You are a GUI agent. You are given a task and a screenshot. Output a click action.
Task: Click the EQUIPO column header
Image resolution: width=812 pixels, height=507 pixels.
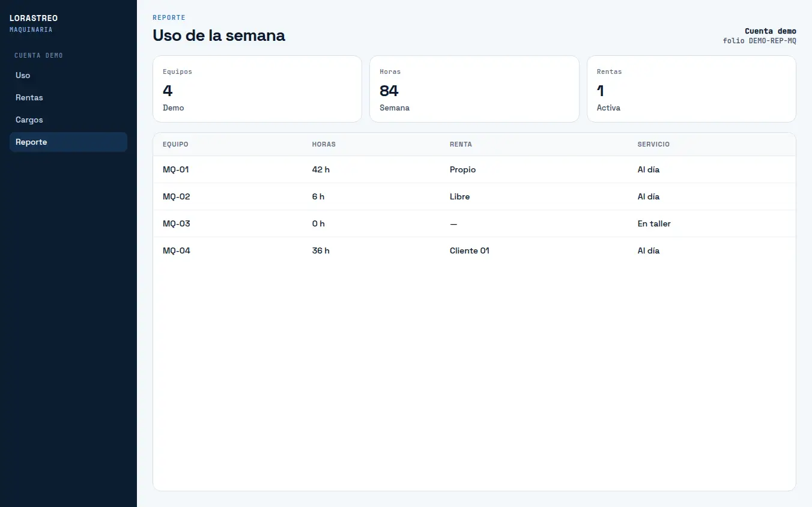click(x=175, y=144)
